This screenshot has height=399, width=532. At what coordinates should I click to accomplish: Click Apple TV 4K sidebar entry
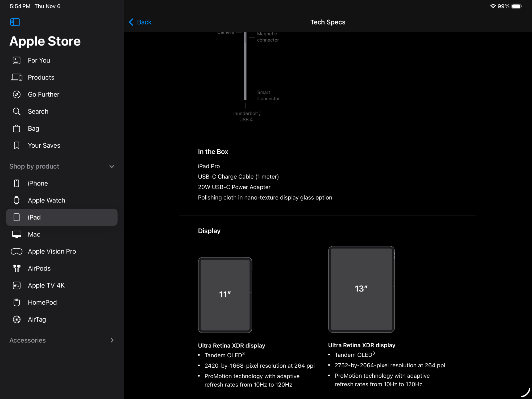click(46, 285)
